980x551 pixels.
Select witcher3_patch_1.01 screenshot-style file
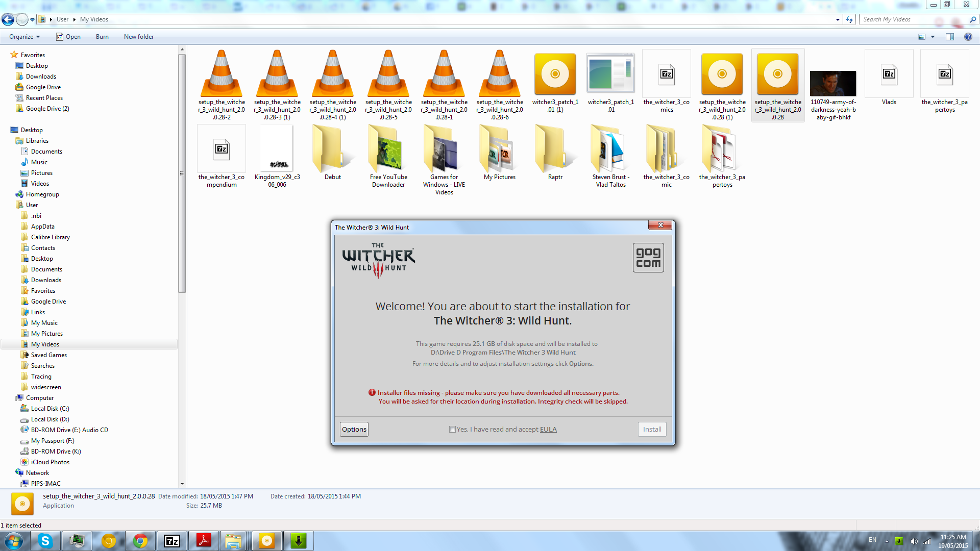point(611,82)
